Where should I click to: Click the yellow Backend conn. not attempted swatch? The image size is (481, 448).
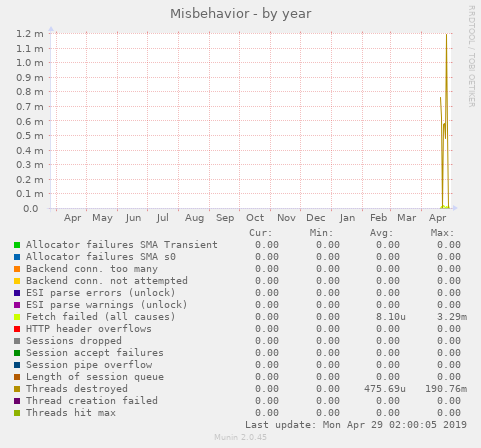pos(17,281)
